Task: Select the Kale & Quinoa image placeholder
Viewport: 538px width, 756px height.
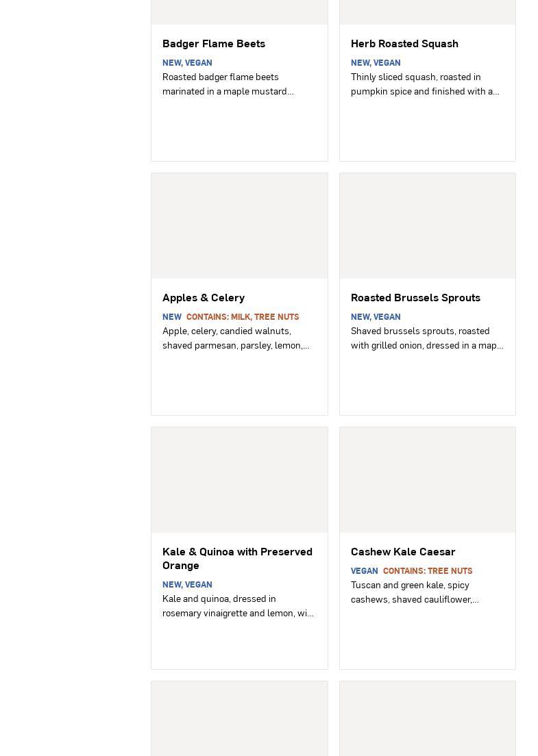Action: coord(239,480)
